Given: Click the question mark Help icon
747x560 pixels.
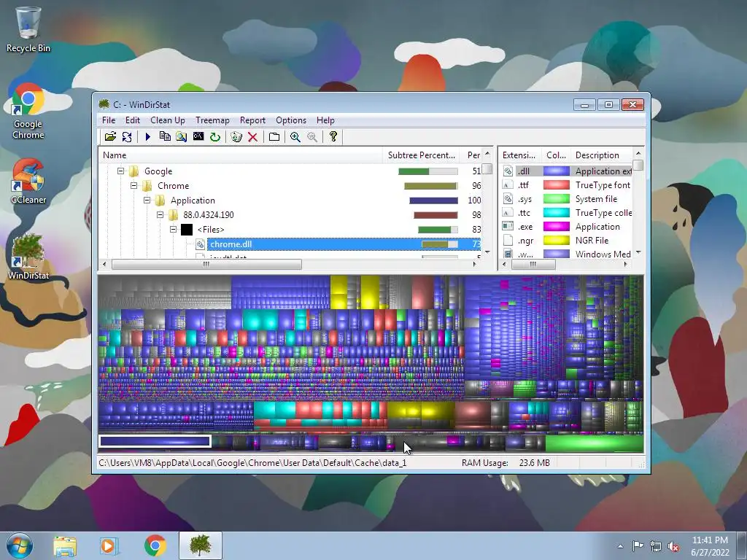Looking at the screenshot, I should [333, 137].
